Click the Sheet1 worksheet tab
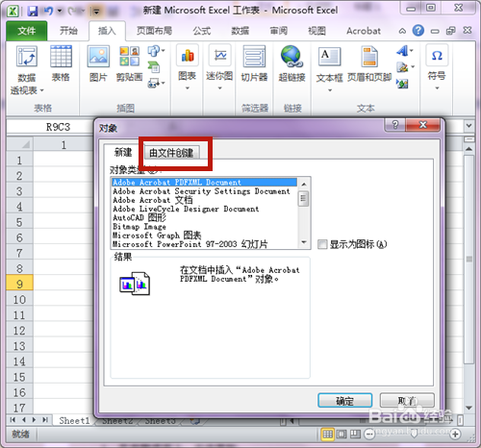This screenshot has width=481, height=448. 74,420
